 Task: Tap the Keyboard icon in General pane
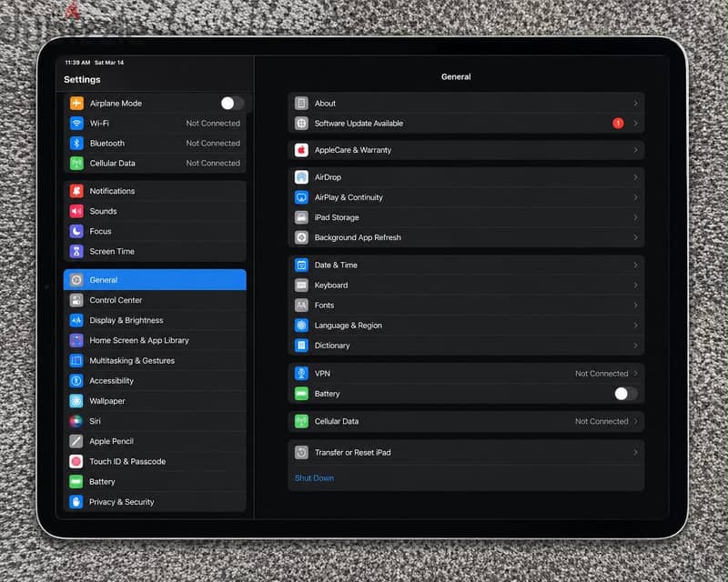pos(301,285)
